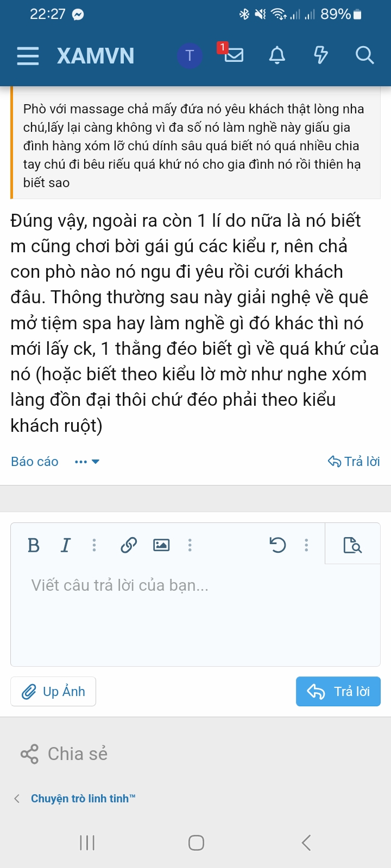Open the lightning bolt what's new icon
Viewport: 391px width, 868px height.
coord(321,55)
